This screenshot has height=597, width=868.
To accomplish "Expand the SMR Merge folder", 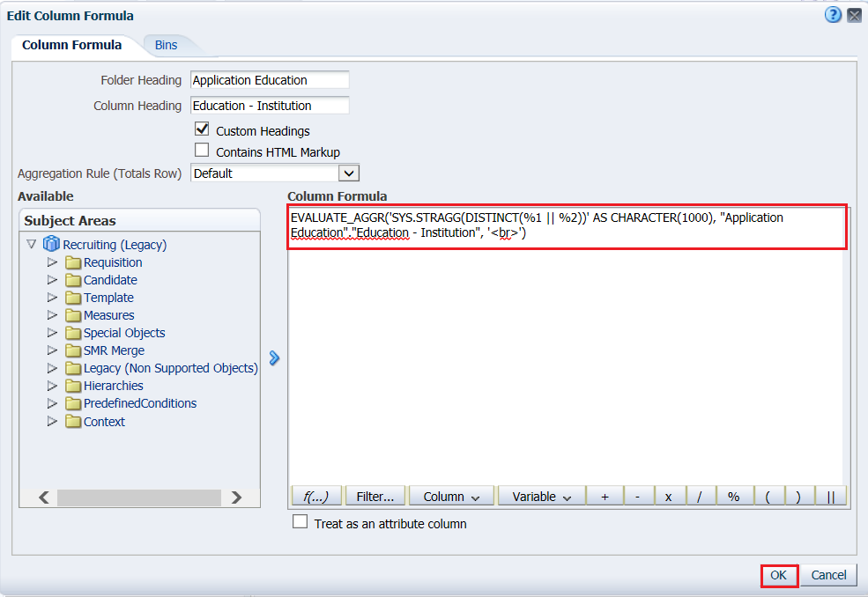I will 52,350.
